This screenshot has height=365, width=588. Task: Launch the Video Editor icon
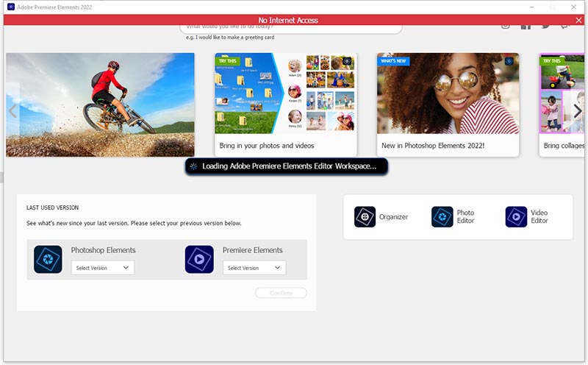[x=516, y=216]
